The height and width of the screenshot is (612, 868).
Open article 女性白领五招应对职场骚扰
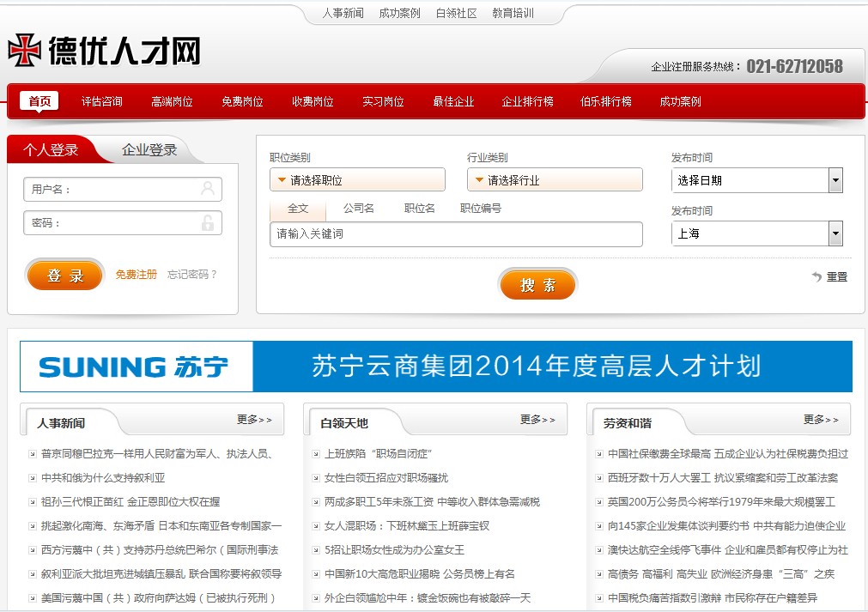(386, 477)
